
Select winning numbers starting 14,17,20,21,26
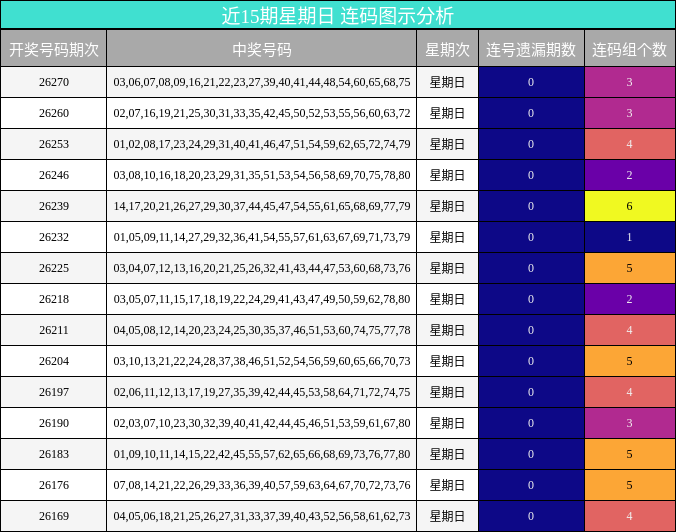tap(262, 206)
